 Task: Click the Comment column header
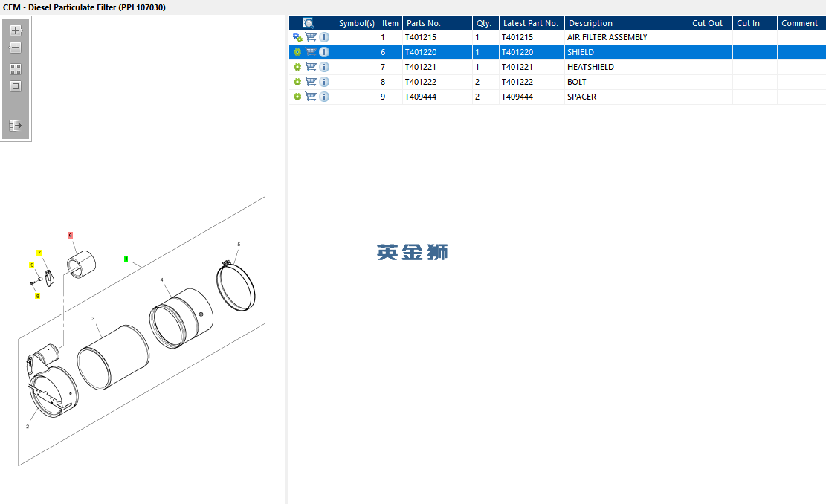pos(801,23)
